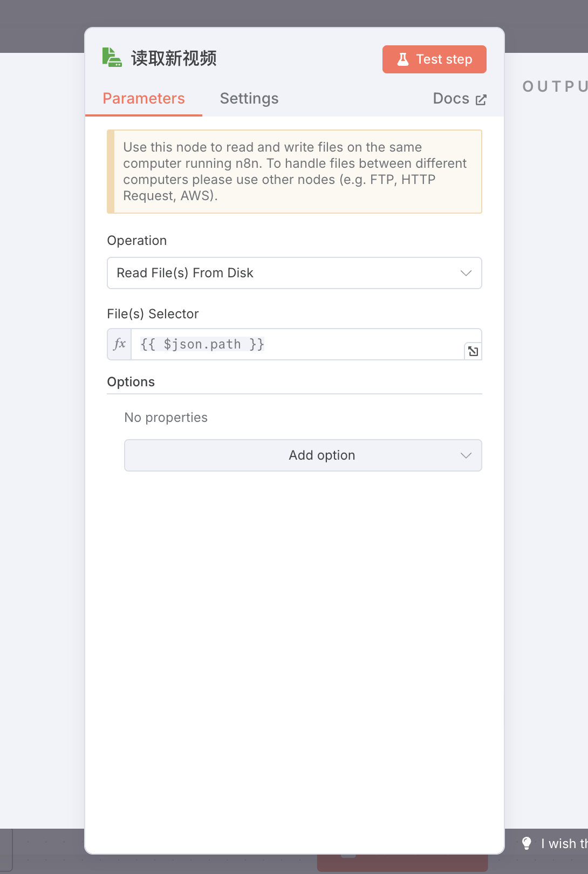Click the Docs external link icon
This screenshot has height=874, width=588.
[x=481, y=99]
